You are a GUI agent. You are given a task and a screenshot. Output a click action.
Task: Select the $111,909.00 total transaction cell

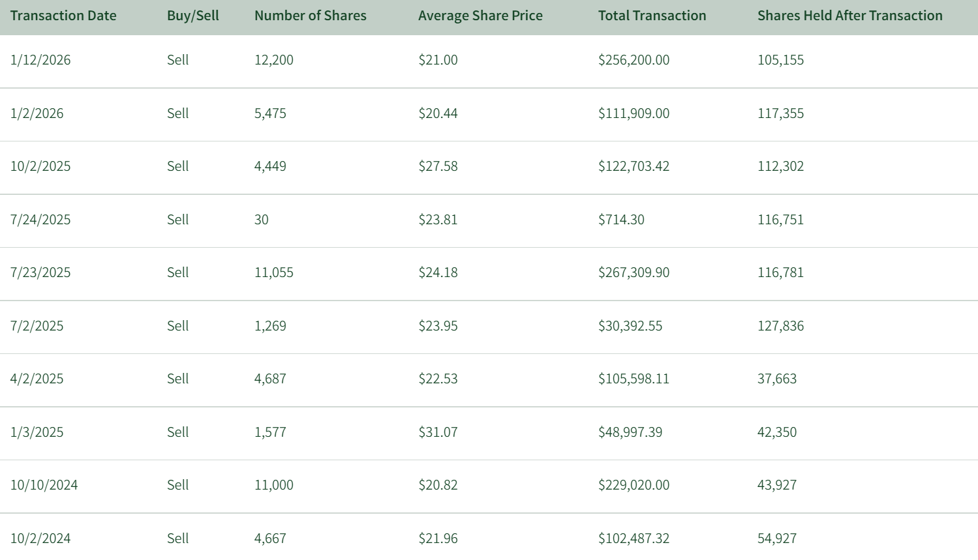coord(634,113)
